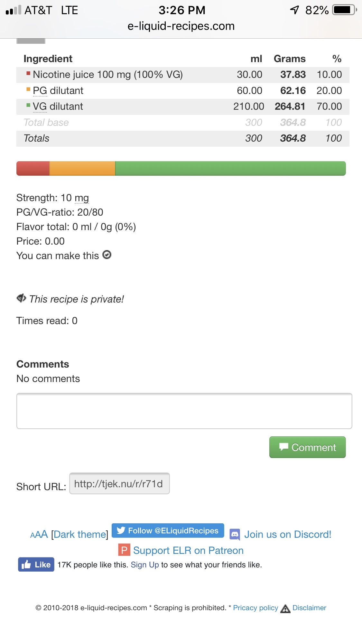Tap the disclaimer warning triangle icon
The image size is (362, 644).
coord(285,608)
